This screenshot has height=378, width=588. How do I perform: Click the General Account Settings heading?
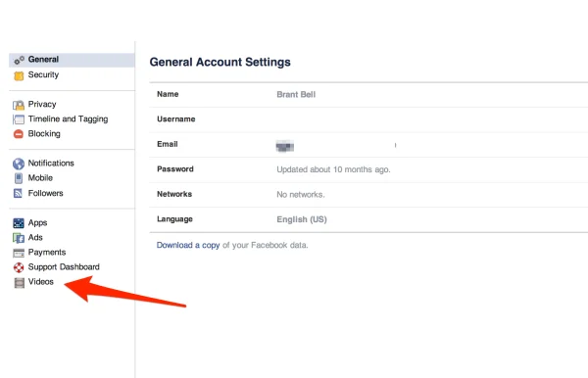point(220,62)
